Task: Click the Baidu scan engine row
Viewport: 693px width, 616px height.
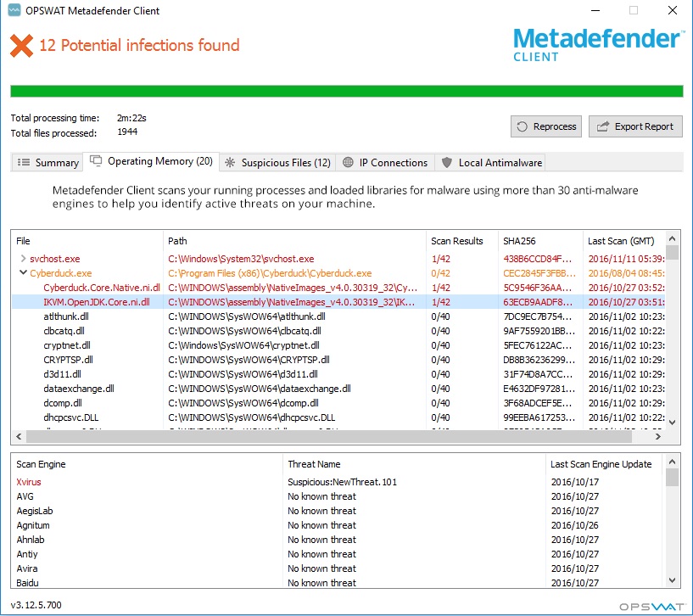Action: point(338,583)
